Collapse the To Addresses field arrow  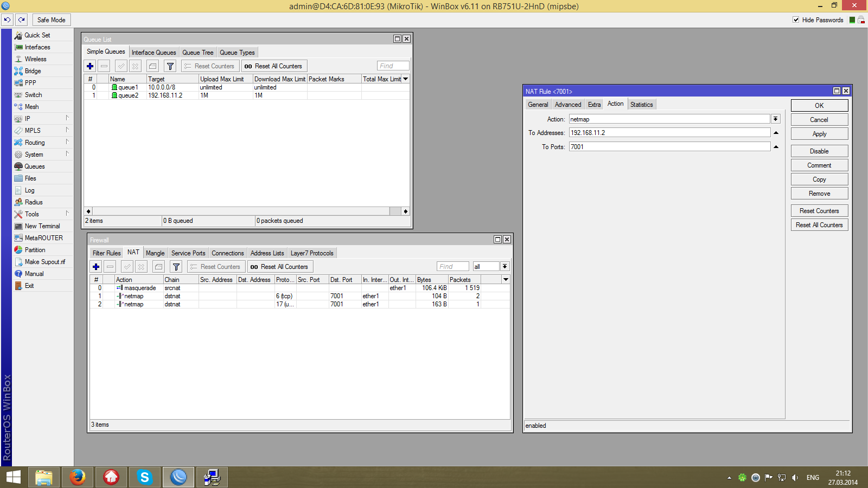pyautogui.click(x=776, y=133)
